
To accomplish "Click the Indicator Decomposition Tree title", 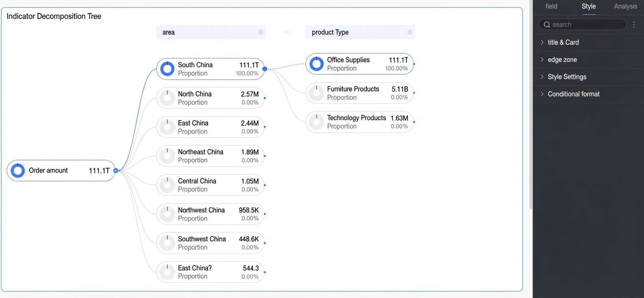I will click(x=54, y=17).
